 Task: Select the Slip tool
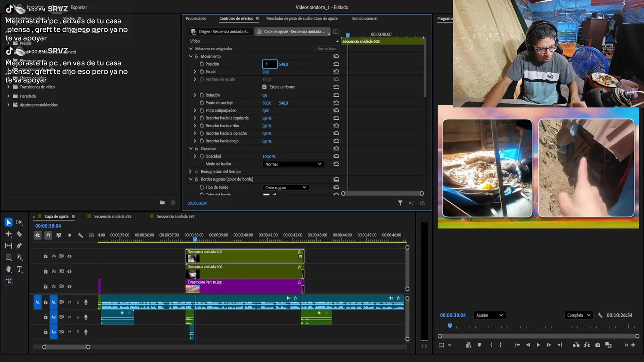click(8, 246)
